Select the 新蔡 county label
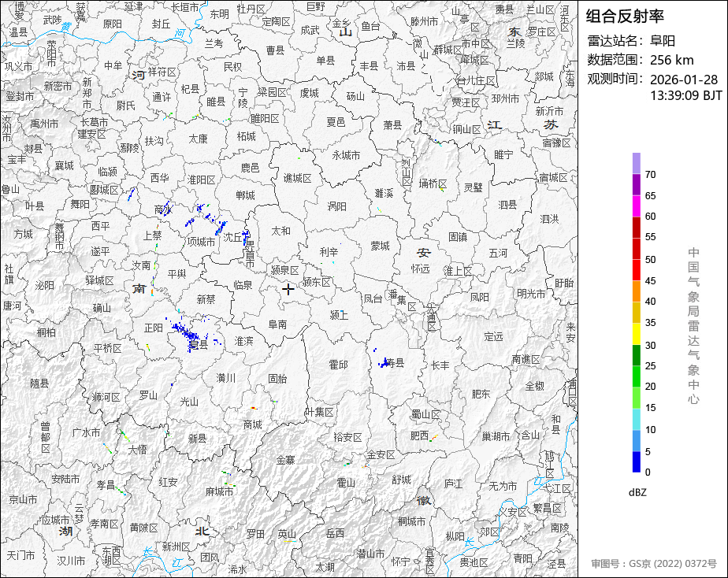The height and width of the screenshot is (578, 728). pyautogui.click(x=206, y=299)
